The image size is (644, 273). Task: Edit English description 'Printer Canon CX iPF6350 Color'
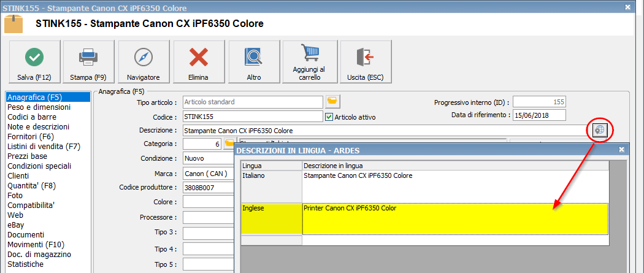click(455, 219)
